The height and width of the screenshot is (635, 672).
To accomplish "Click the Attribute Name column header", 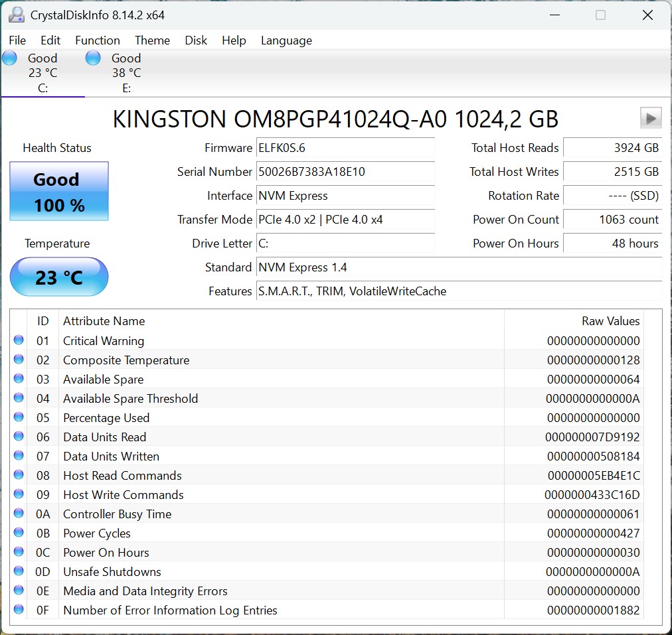I will pos(104,321).
